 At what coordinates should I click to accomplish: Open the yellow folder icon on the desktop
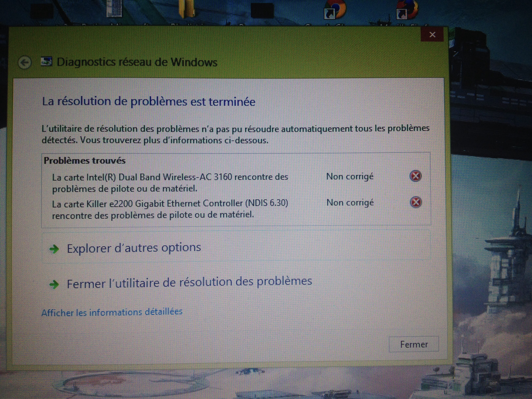point(187,9)
